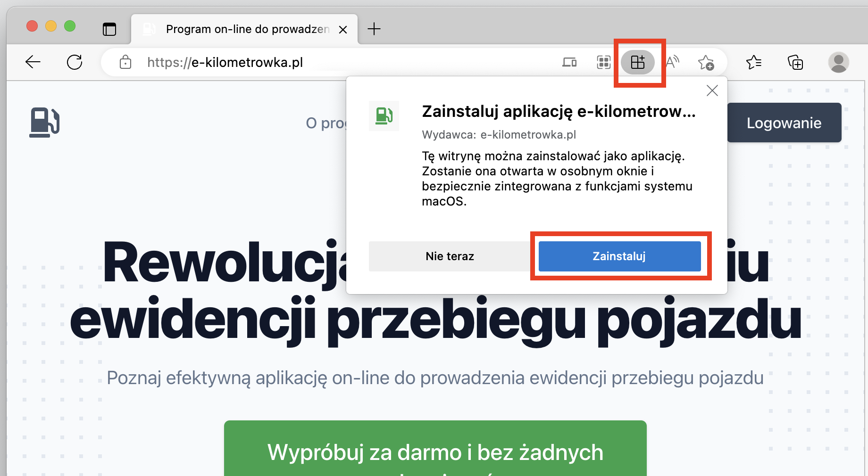Open a new tab with the plus button
868x476 pixels.
(374, 29)
